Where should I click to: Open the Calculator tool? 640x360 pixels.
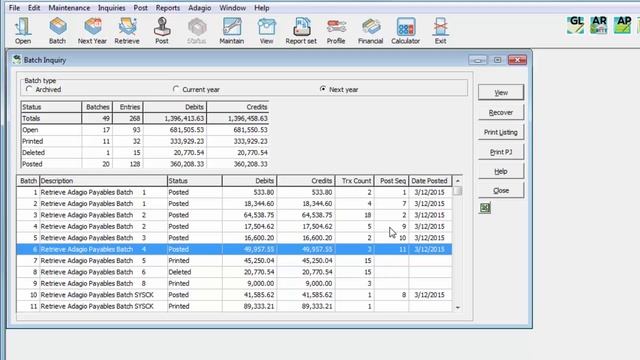coord(405,31)
